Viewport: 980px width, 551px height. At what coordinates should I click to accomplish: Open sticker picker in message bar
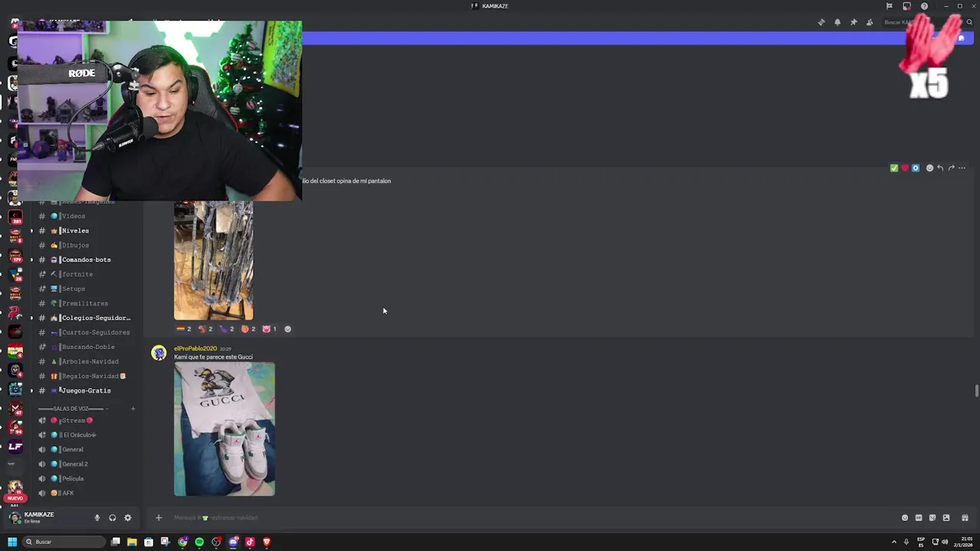(x=933, y=518)
